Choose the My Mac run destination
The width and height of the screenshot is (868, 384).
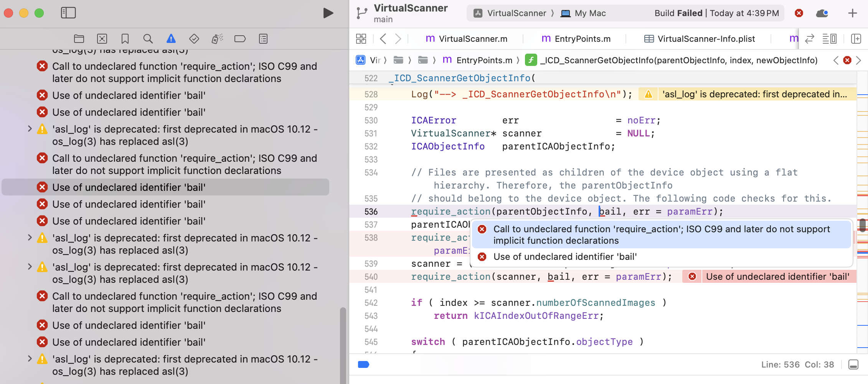tap(583, 13)
